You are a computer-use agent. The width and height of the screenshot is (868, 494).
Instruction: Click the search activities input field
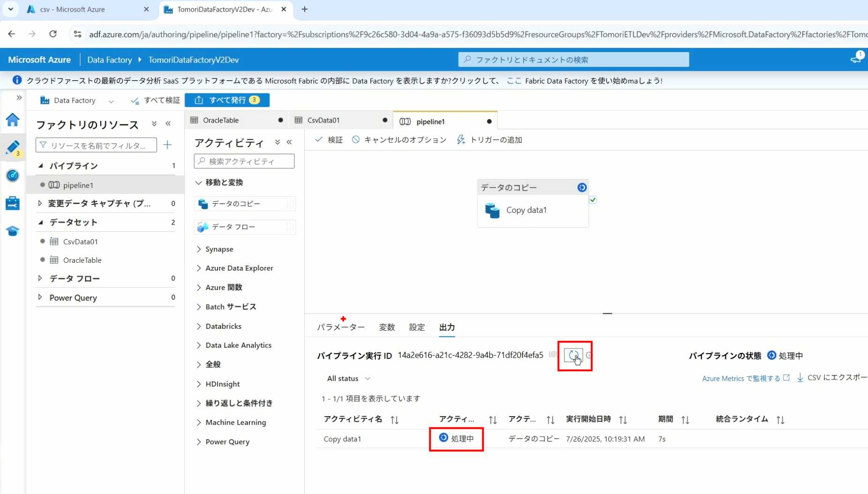point(245,161)
